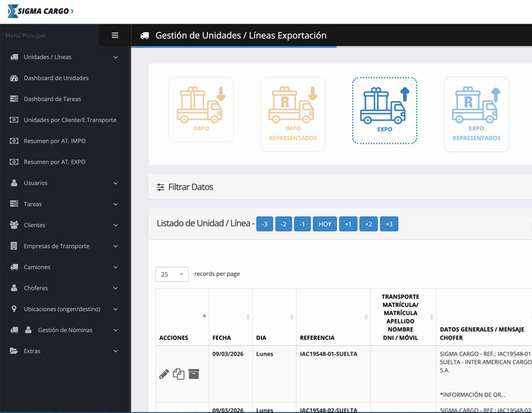The height and width of the screenshot is (413, 532).
Task: Toggle the hamburger sidebar menu icon
Action: [115, 36]
